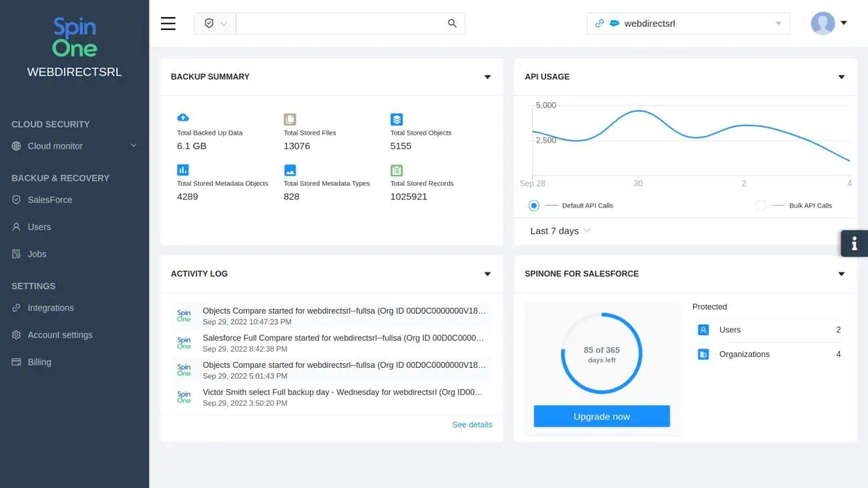Click the Total Backed Up Data cloud icon
Viewport: 868px width, 488px height.
point(182,117)
